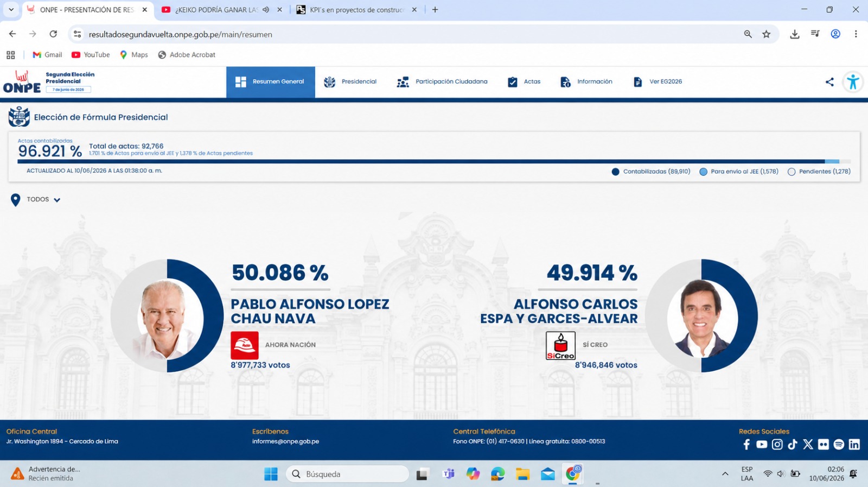Open Adobe Acrobat bookmark
868x487 pixels.
point(187,55)
